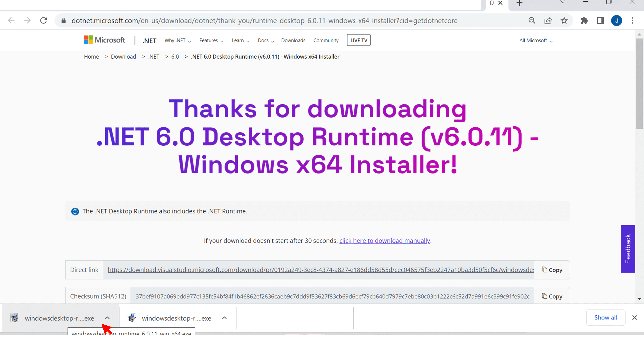The width and height of the screenshot is (644, 363).
Task: Toggle the browser side panel icon
Action: click(x=600, y=20)
